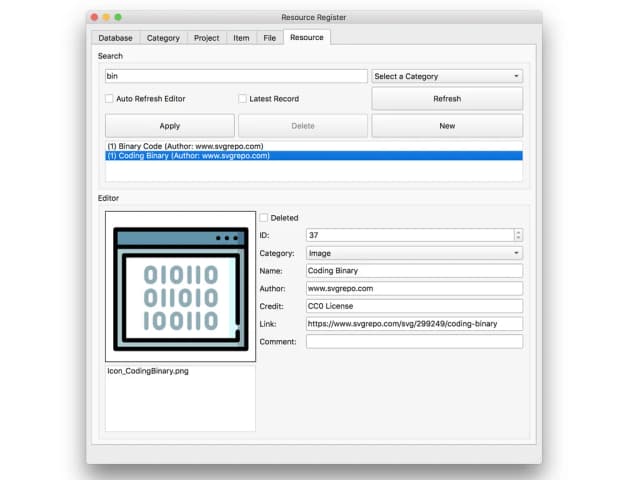640x480 pixels.
Task: Select the Item tab
Action: click(x=241, y=38)
